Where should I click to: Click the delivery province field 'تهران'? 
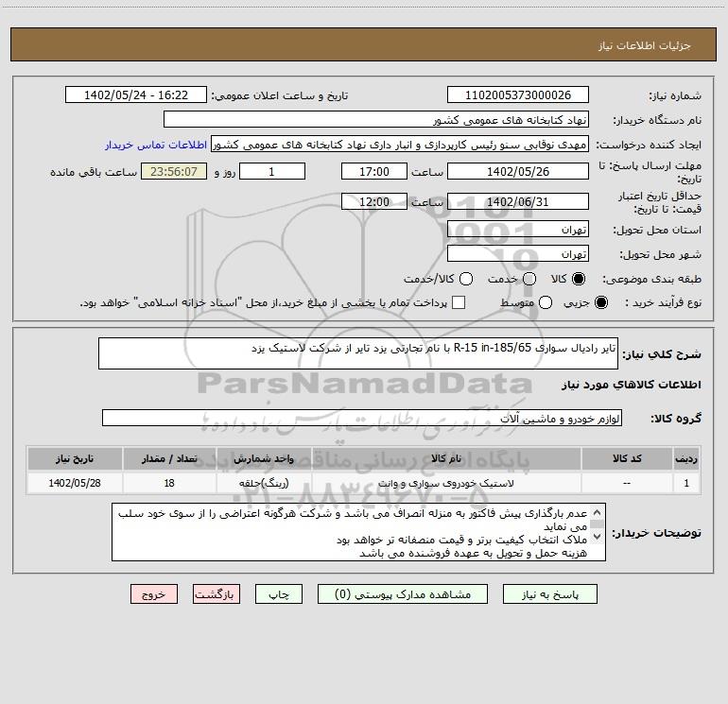coord(518,230)
